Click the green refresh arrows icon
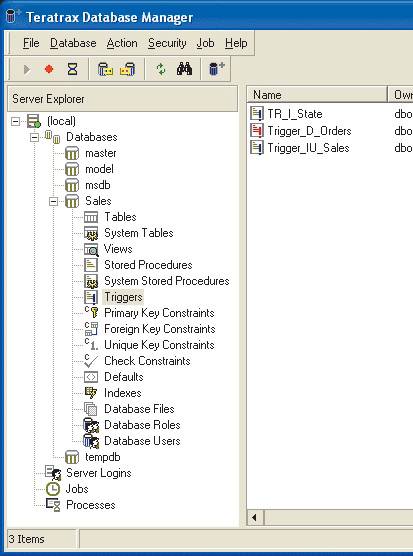Viewport: 413px width, 556px height. 161,69
